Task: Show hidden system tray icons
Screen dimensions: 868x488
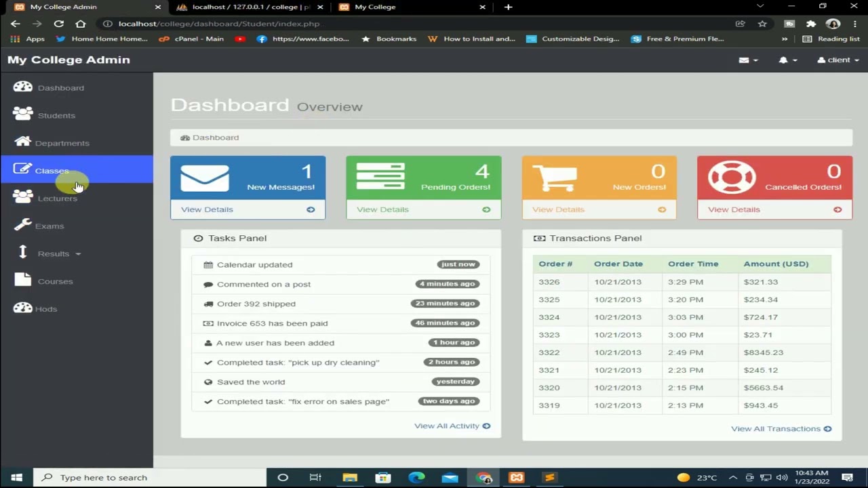Action: tap(734, 477)
